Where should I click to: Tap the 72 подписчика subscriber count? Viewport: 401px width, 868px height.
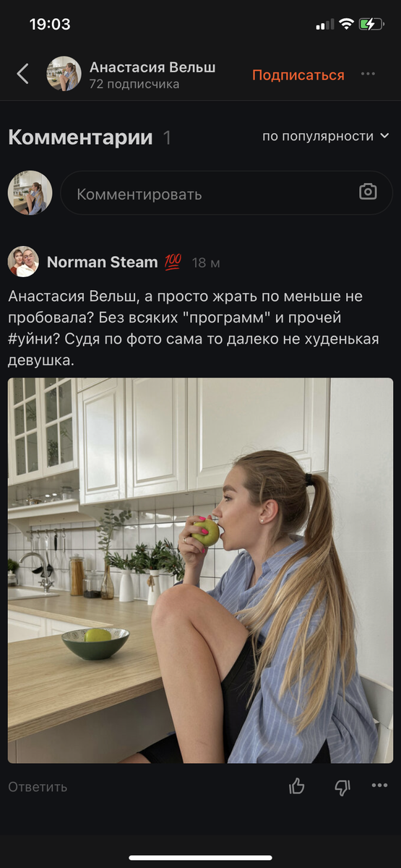coord(134,84)
